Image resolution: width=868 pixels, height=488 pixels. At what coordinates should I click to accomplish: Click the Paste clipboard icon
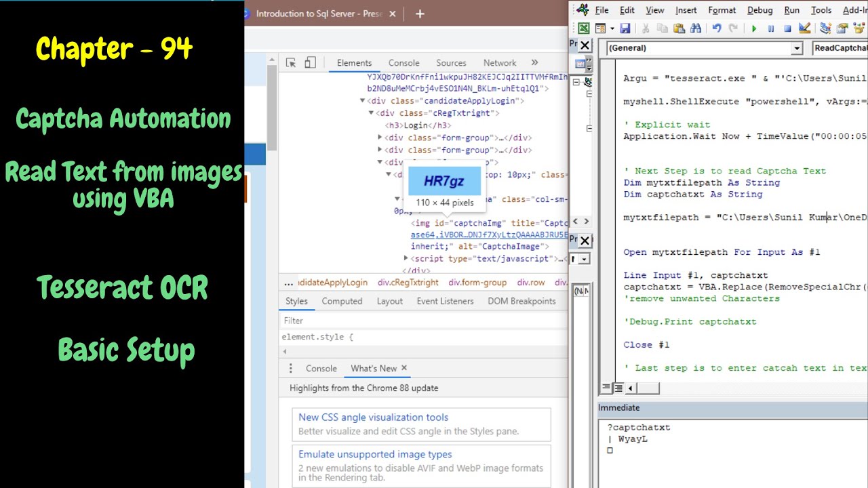(678, 28)
